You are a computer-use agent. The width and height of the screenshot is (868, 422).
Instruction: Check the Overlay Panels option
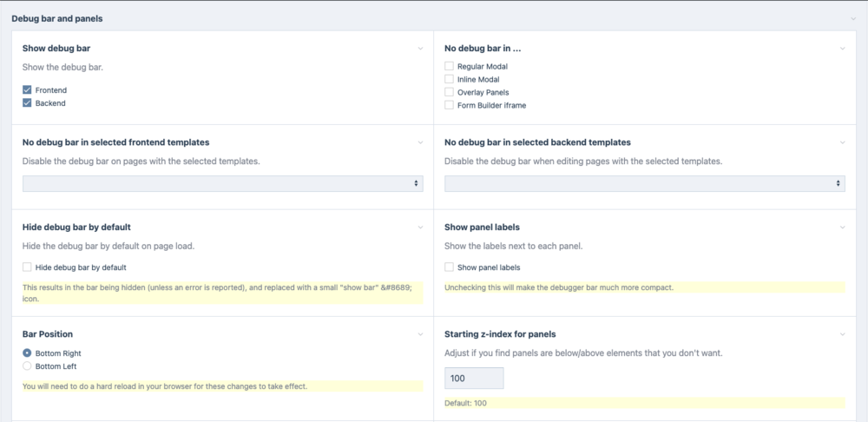[449, 92]
